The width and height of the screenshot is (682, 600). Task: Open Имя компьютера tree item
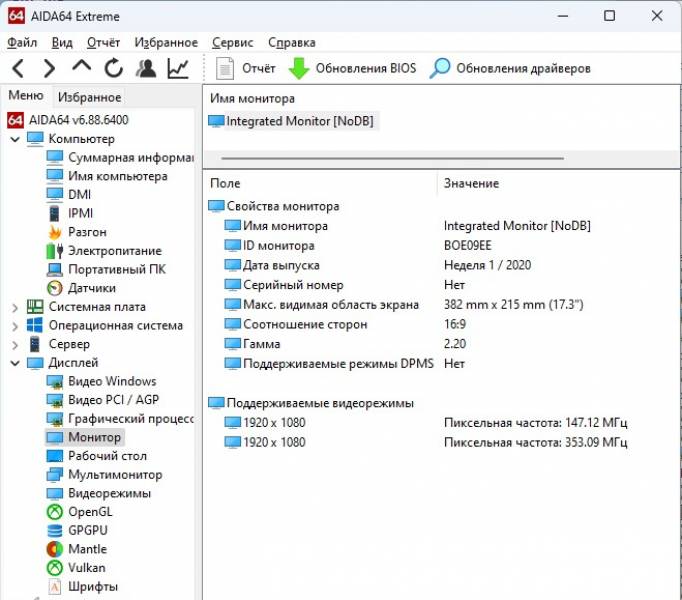tap(107, 176)
